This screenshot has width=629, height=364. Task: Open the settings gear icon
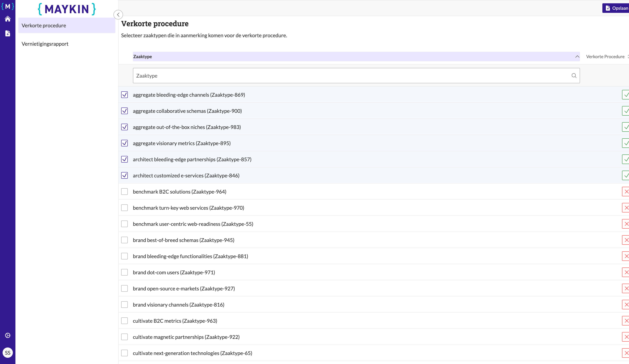8,335
